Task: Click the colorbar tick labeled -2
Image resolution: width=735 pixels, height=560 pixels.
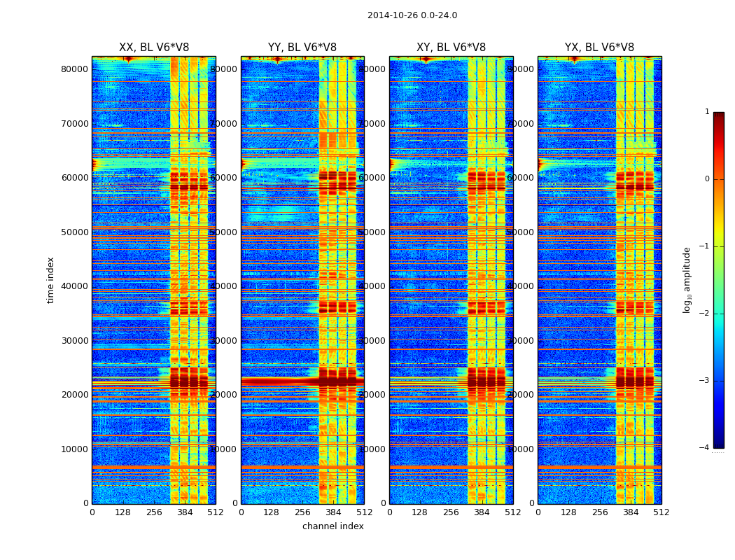Action: coord(706,314)
